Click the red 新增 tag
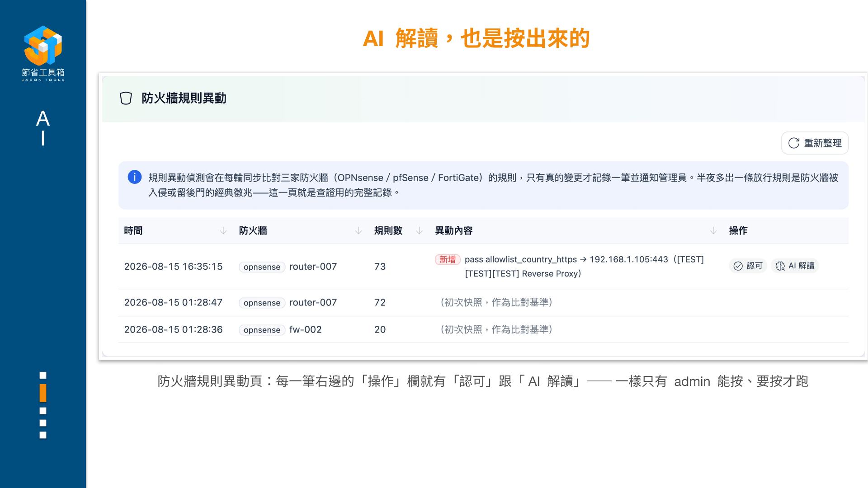Image resolution: width=868 pixels, height=488 pixels. (448, 259)
